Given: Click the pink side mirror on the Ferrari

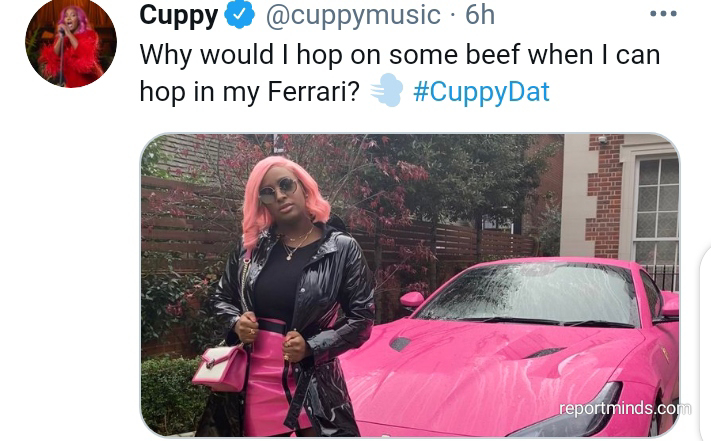Looking at the screenshot, I should pos(412,299).
